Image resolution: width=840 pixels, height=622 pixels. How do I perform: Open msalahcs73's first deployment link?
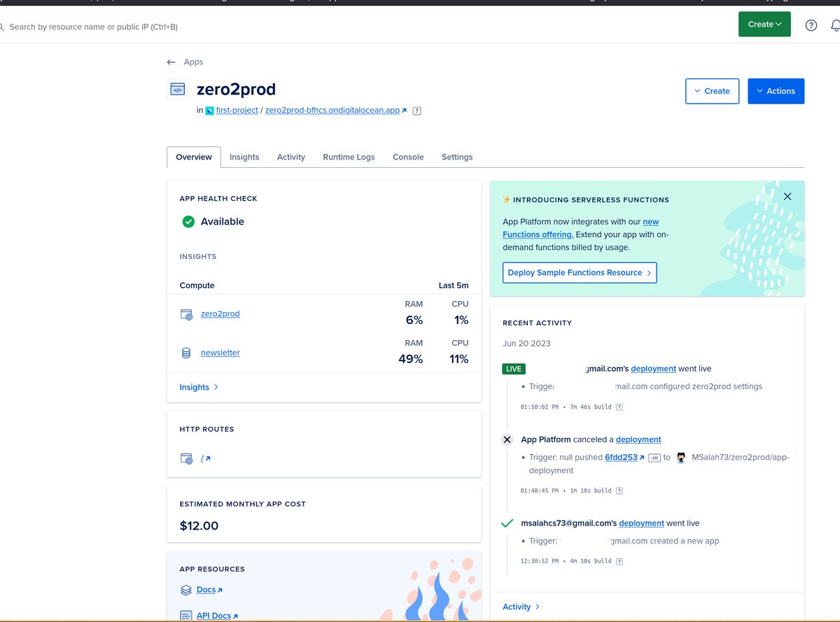coord(641,523)
